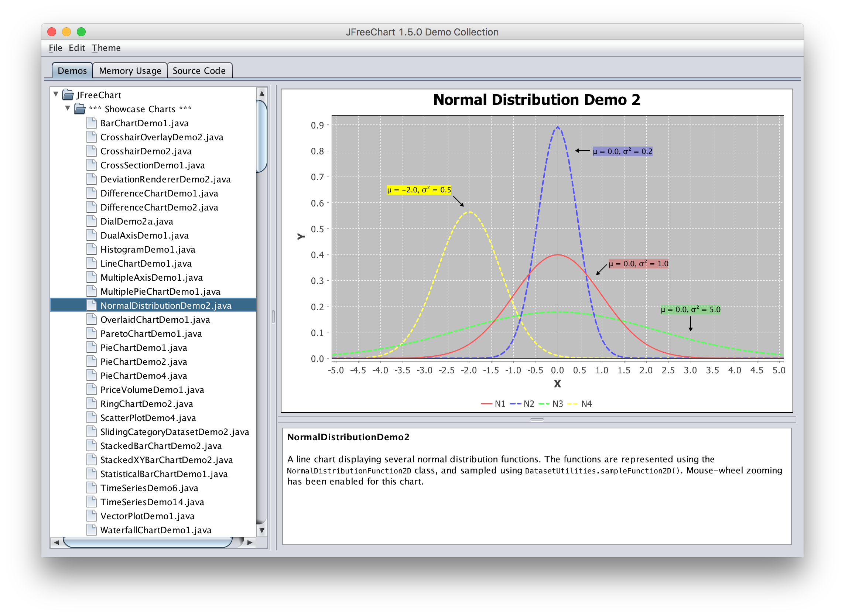Image resolution: width=845 pixels, height=616 pixels.
Task: Collapse the Showcase Charts tree node
Action: pyautogui.click(x=68, y=109)
